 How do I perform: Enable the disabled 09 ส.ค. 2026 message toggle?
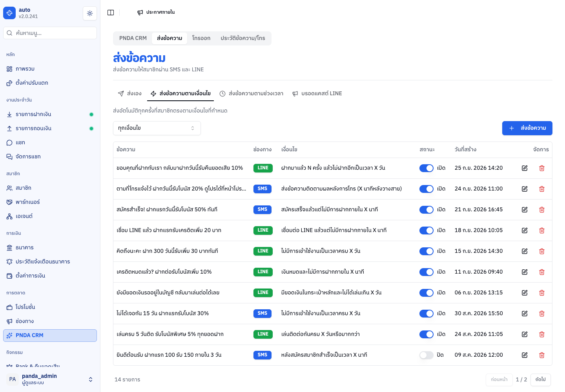(x=426, y=355)
